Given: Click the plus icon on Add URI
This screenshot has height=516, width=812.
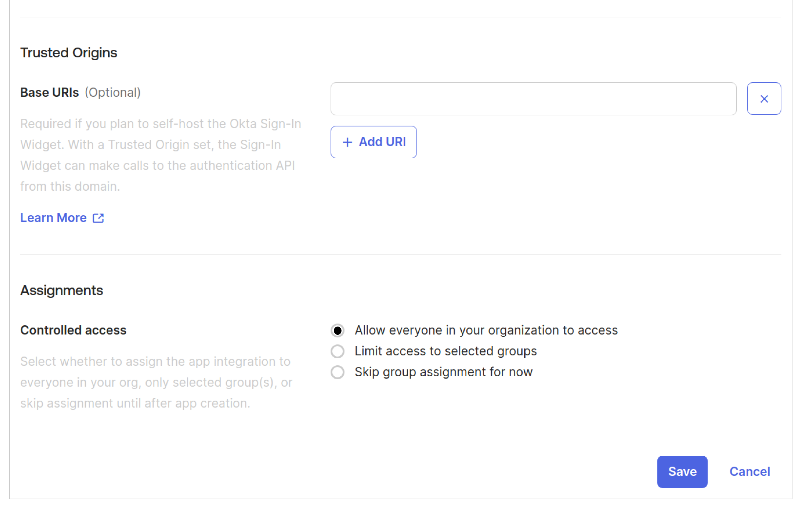Looking at the screenshot, I should click(x=347, y=142).
